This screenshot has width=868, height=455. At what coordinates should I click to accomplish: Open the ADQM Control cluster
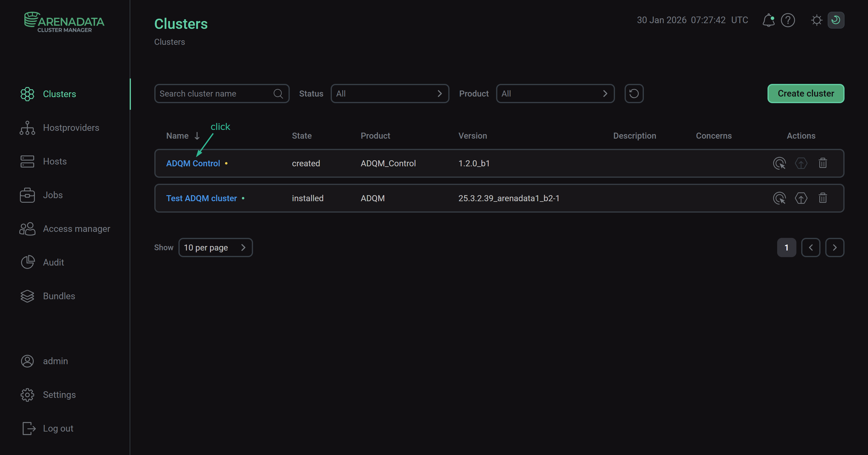click(x=193, y=163)
